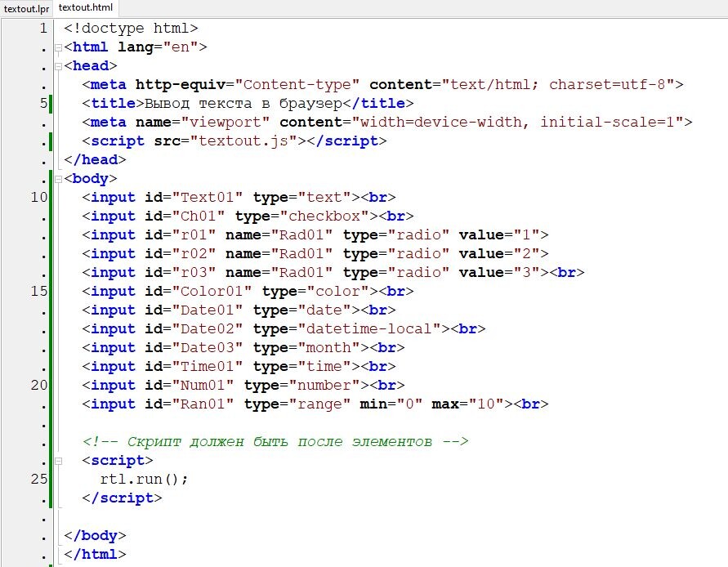Place cursor on <!doctype html> text

pos(131,29)
